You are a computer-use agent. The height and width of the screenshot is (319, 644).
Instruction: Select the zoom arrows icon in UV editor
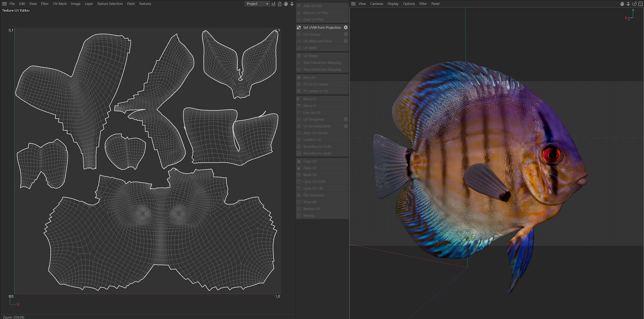pos(292,4)
